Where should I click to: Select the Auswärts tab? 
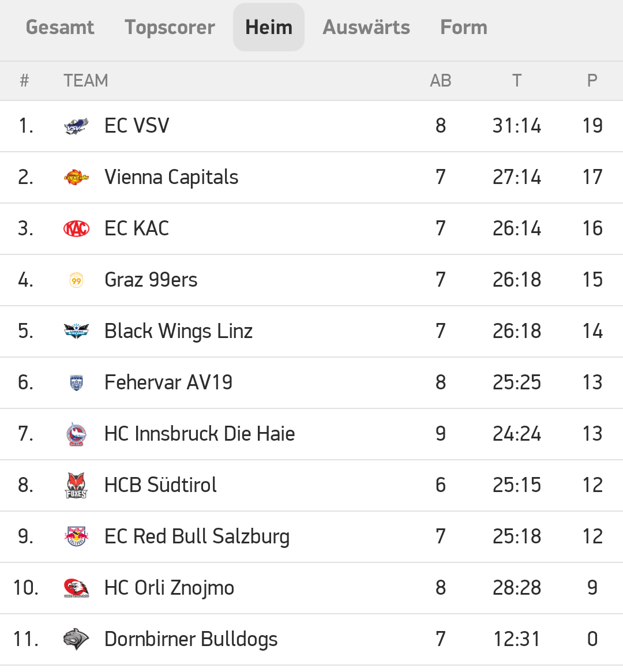click(x=366, y=27)
